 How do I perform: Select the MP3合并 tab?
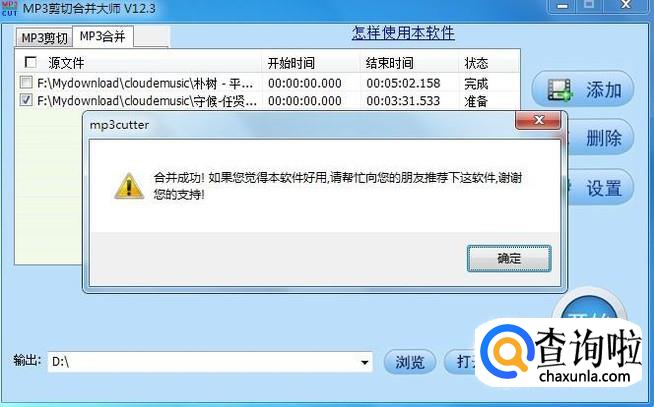pos(103,37)
